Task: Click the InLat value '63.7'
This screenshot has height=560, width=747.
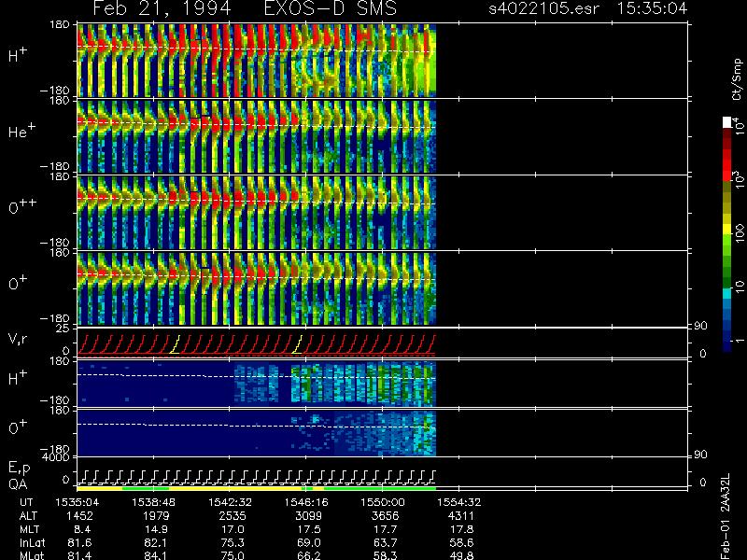Action: [x=385, y=542]
